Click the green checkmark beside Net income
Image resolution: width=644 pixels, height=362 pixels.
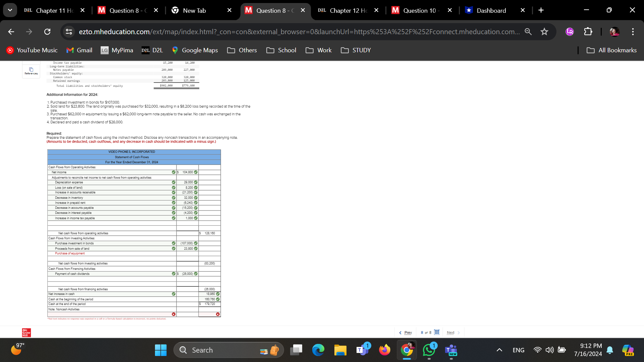point(173,172)
